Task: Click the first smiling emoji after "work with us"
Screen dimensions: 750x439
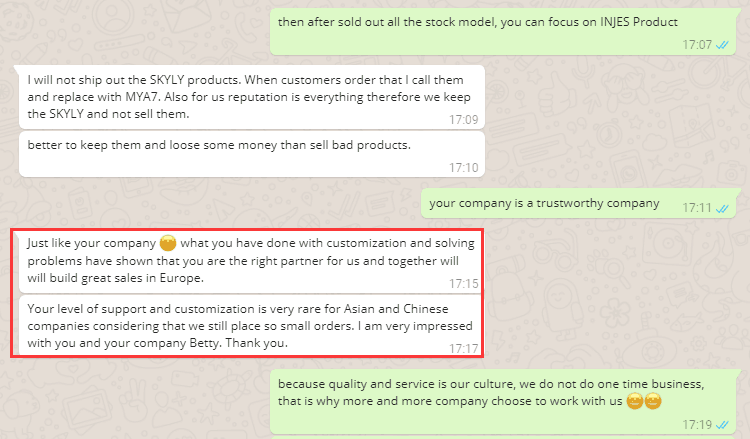Action: pos(633,402)
